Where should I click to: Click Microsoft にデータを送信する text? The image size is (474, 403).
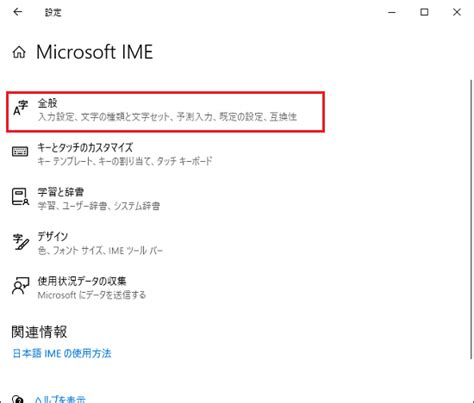click(x=92, y=295)
